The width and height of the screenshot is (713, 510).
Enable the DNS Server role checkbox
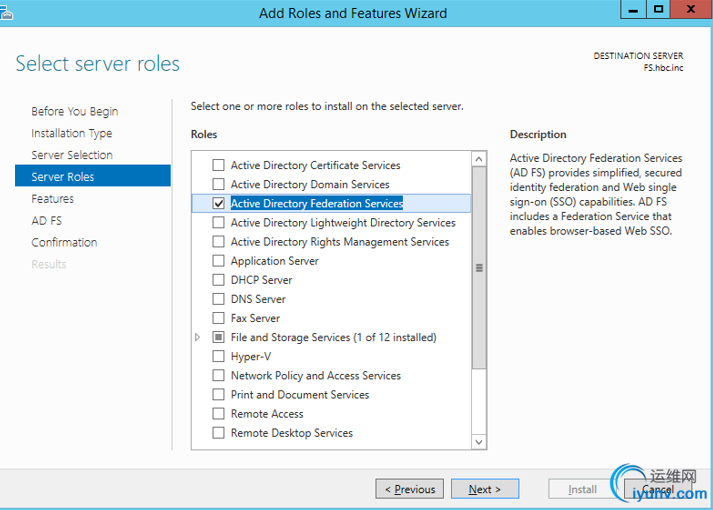pyautogui.click(x=218, y=299)
